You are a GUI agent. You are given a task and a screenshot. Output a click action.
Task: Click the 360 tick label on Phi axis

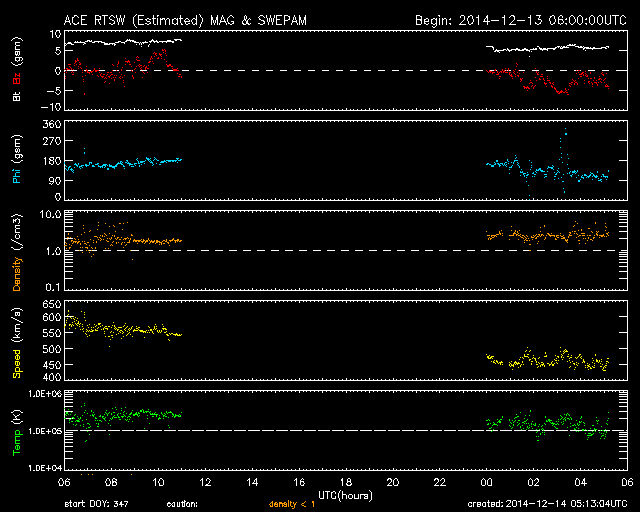[52, 125]
